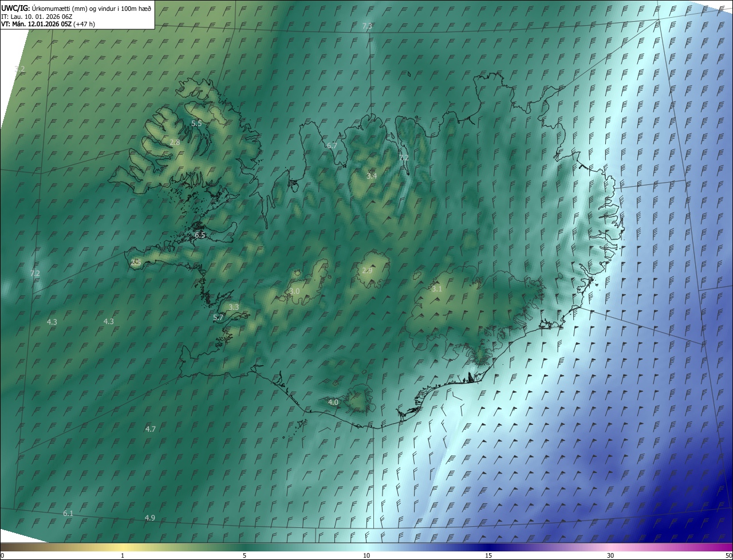
Task: Click the 0 tick label on the color scale
Action: click(x=2, y=555)
